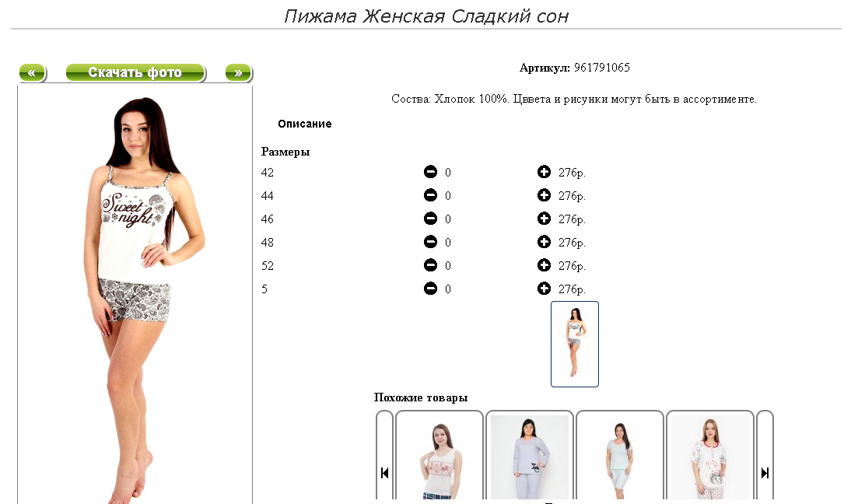Screen dimensions: 851x504
Task: Open similar product with blue long-sleeve pajama
Action: 530,457
